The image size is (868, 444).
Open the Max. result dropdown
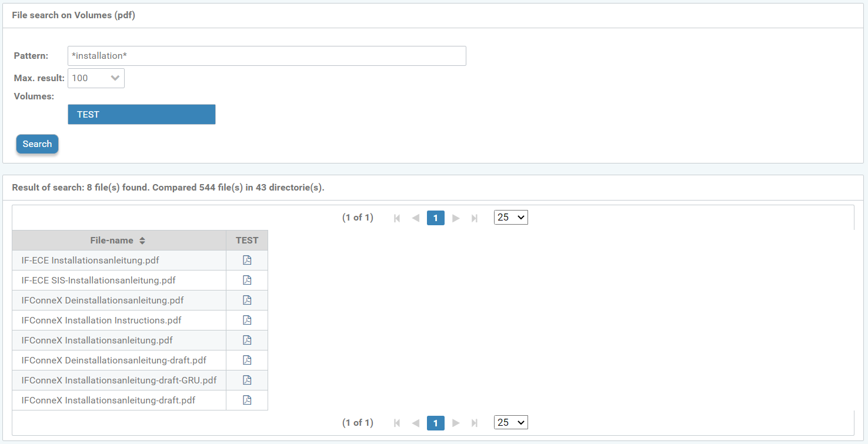96,78
